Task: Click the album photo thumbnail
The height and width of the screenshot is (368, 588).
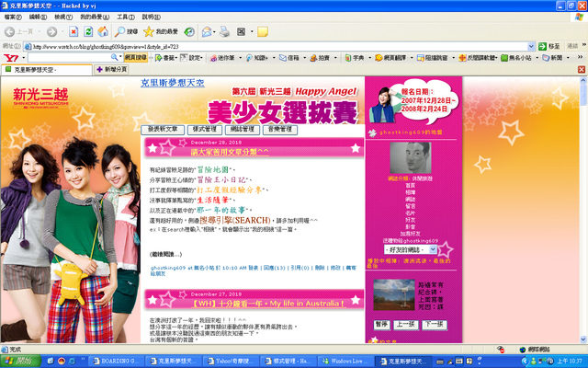Action: point(394,294)
